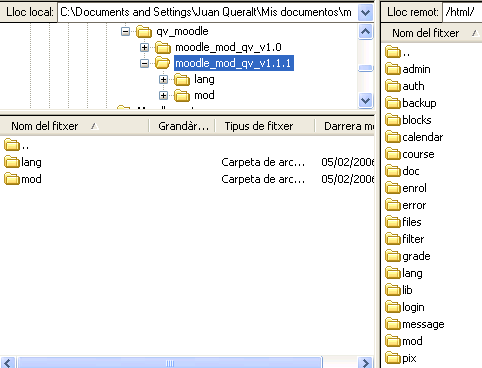482x368 pixels.
Task: Sort local files by Darrera modificació column
Action: pos(345,126)
